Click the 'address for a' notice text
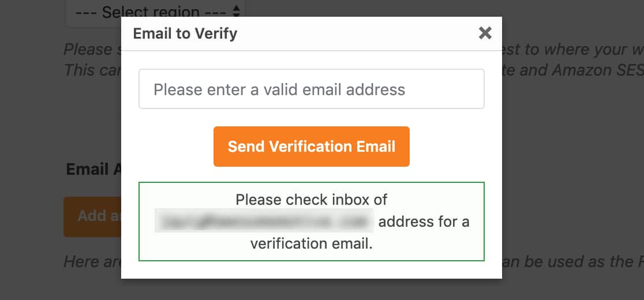The height and width of the screenshot is (300, 644). [424, 222]
